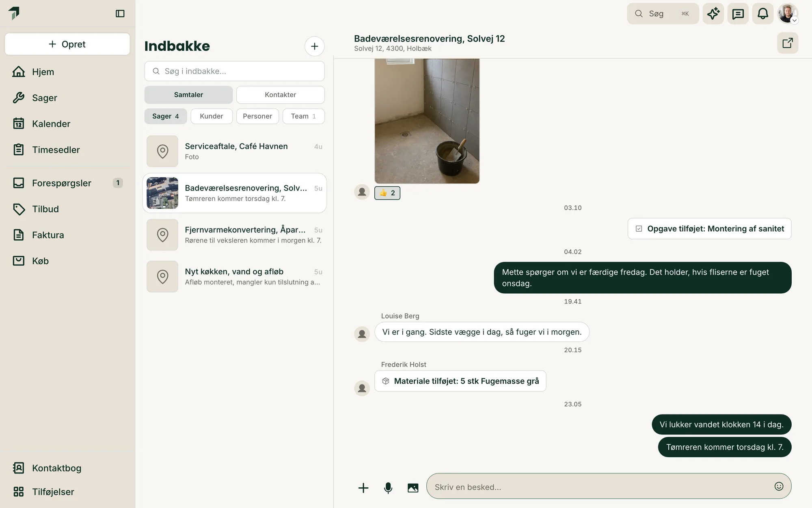Viewport: 812px width, 508px height.
Task: Open case in new window icon
Action: pyautogui.click(x=788, y=43)
